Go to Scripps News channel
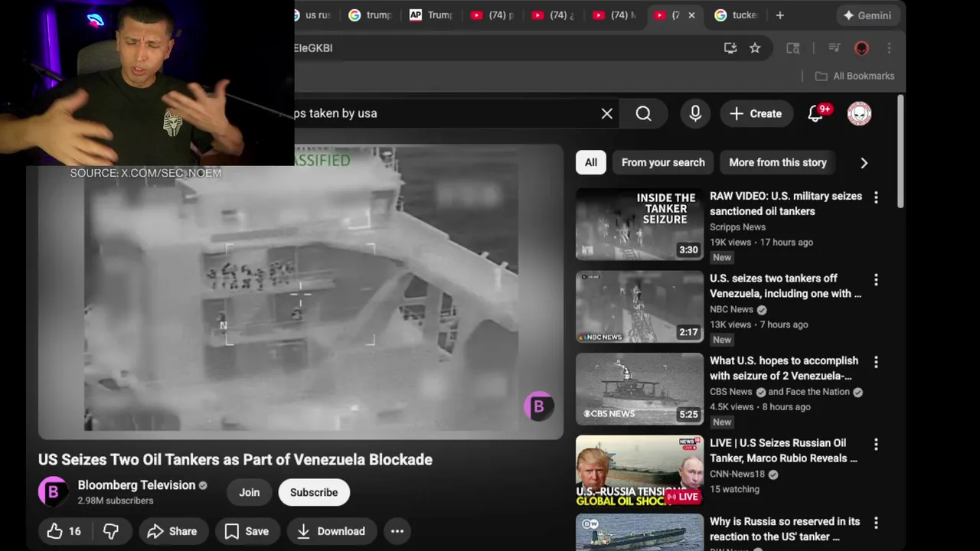Viewport: 980px width, 551px height. pos(737,227)
